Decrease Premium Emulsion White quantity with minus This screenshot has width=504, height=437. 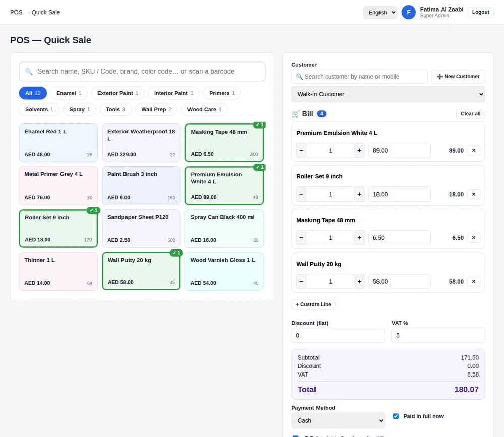coord(301,150)
